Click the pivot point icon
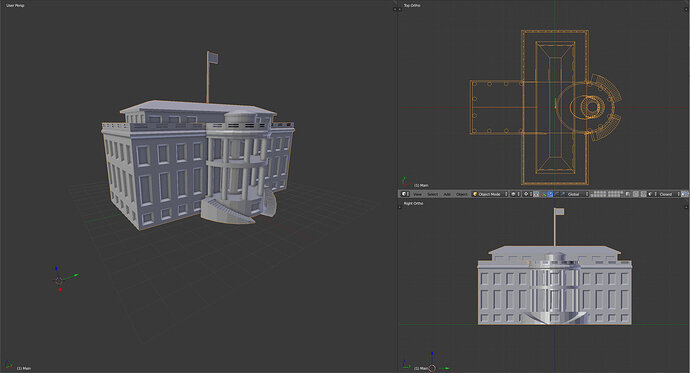The height and width of the screenshot is (373, 690). [526, 194]
